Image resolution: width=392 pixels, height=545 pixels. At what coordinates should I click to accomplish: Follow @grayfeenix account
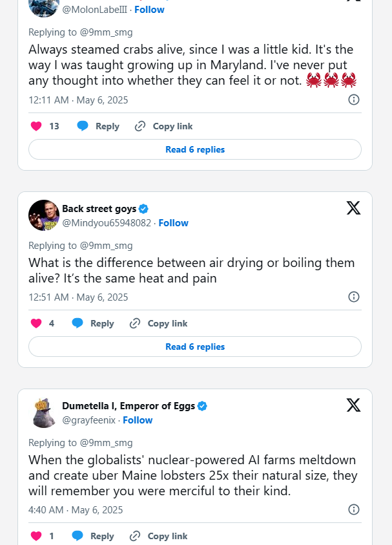[138, 420]
